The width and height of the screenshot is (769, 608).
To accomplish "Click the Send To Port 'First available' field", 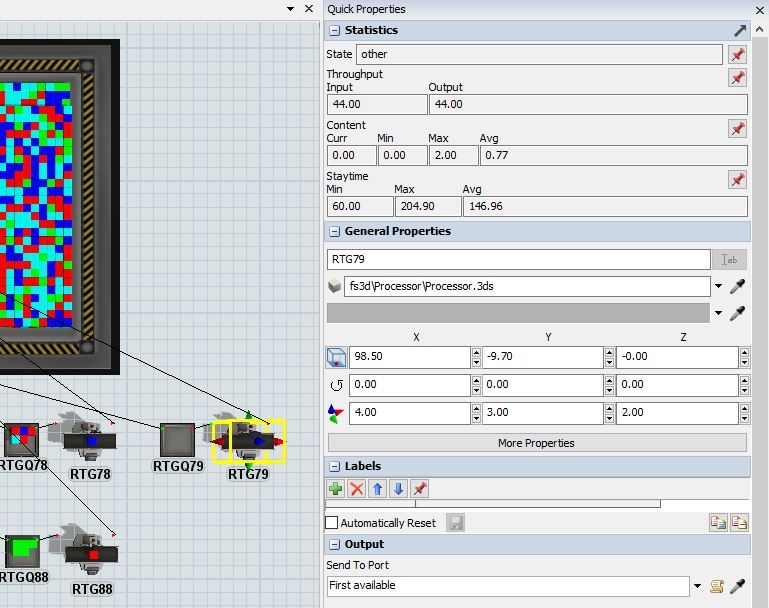I will (508, 586).
